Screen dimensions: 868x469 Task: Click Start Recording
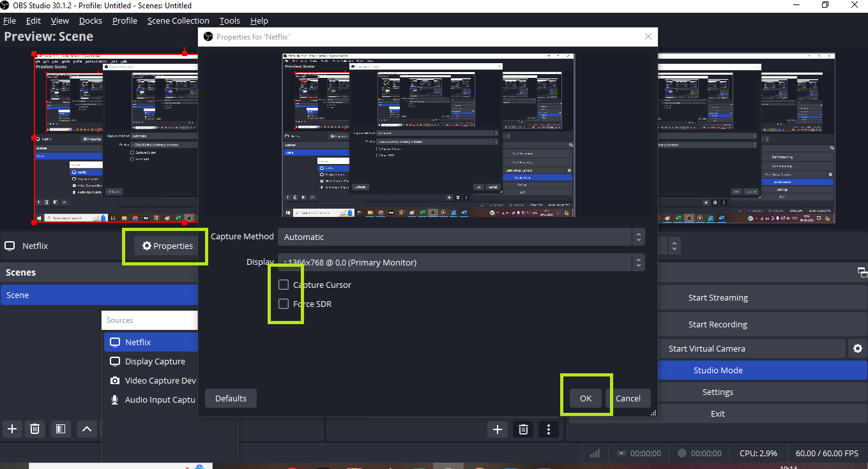click(x=718, y=324)
